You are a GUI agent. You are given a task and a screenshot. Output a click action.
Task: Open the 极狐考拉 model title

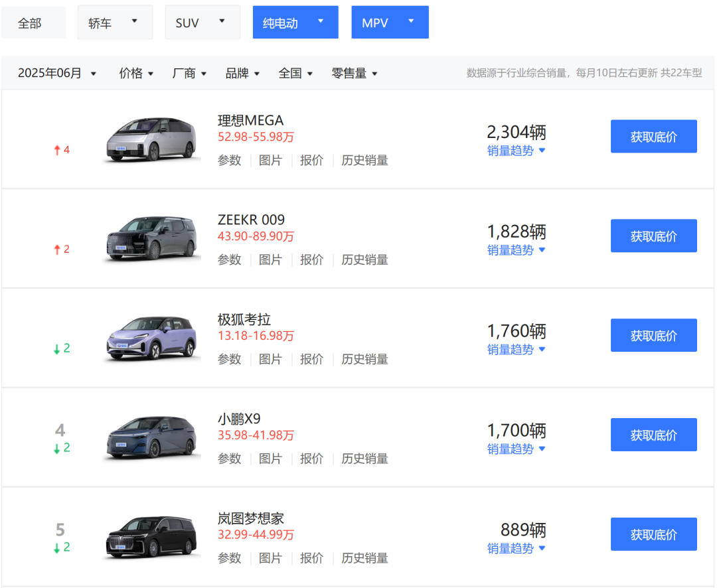point(244,319)
